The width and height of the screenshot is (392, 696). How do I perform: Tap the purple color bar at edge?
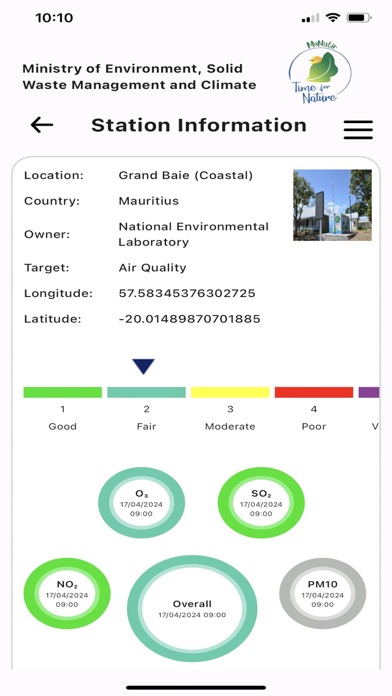[369, 392]
